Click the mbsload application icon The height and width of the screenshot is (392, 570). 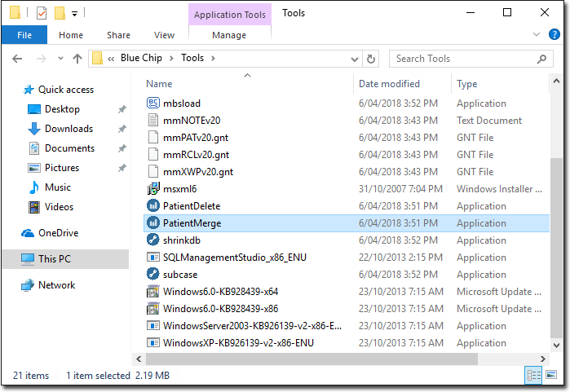[x=153, y=104]
